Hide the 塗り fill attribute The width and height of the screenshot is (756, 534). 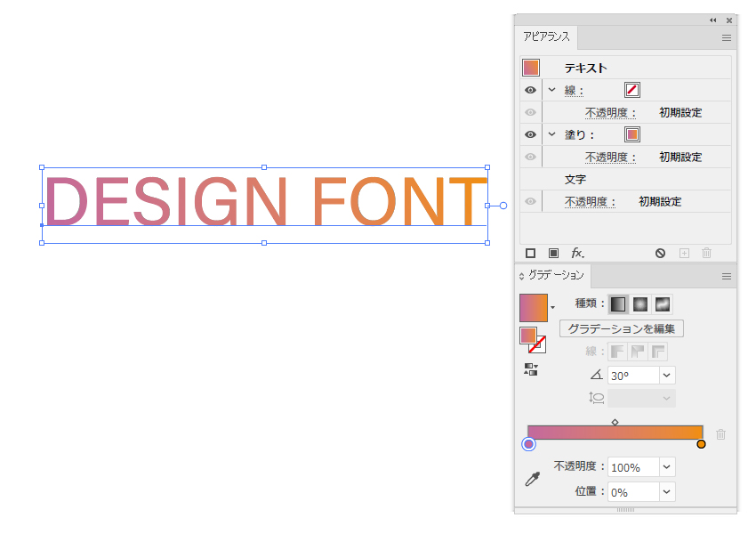tap(530, 134)
